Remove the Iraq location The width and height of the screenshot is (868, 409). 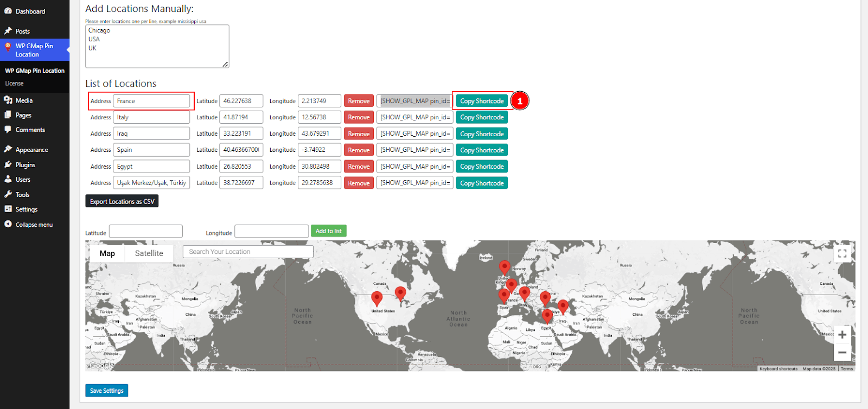click(x=359, y=134)
